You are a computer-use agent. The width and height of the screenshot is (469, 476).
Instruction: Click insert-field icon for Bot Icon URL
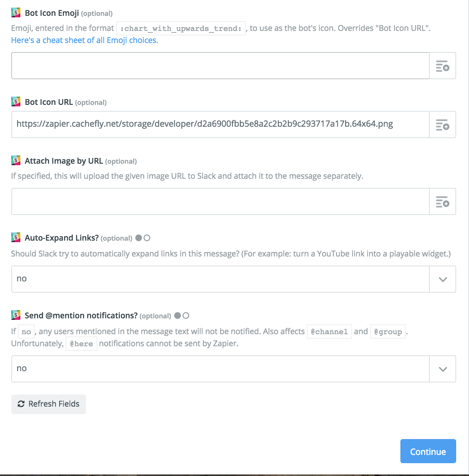(x=443, y=125)
